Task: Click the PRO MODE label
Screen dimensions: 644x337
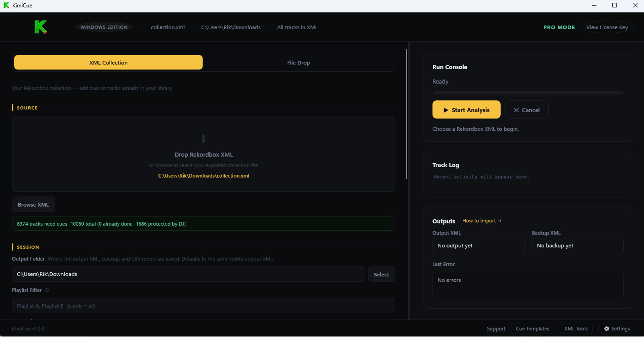Action: 559,27
